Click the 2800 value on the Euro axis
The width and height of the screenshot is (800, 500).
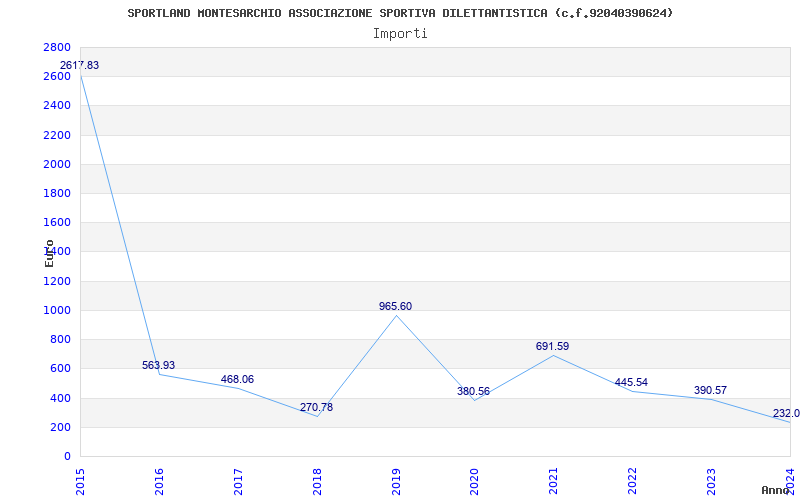point(57,47)
